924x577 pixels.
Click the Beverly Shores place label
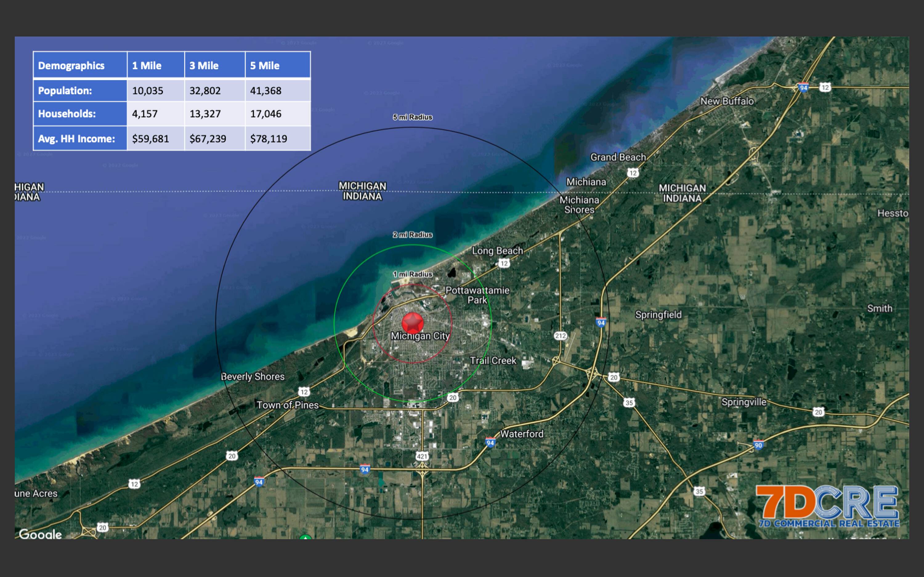pyautogui.click(x=253, y=377)
